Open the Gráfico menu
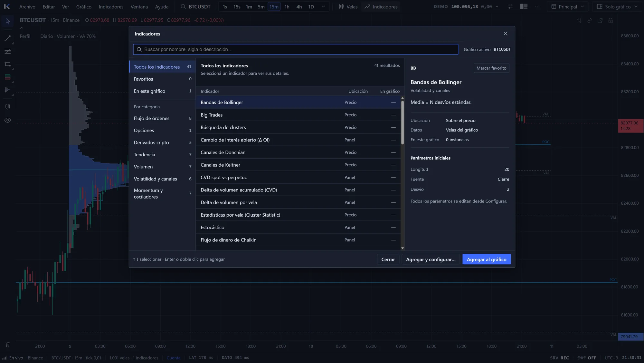Screen dimensions: 644x363 point(84,6)
